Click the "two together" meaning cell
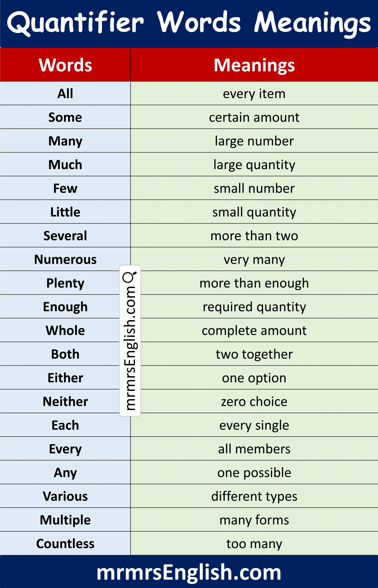 click(x=254, y=354)
